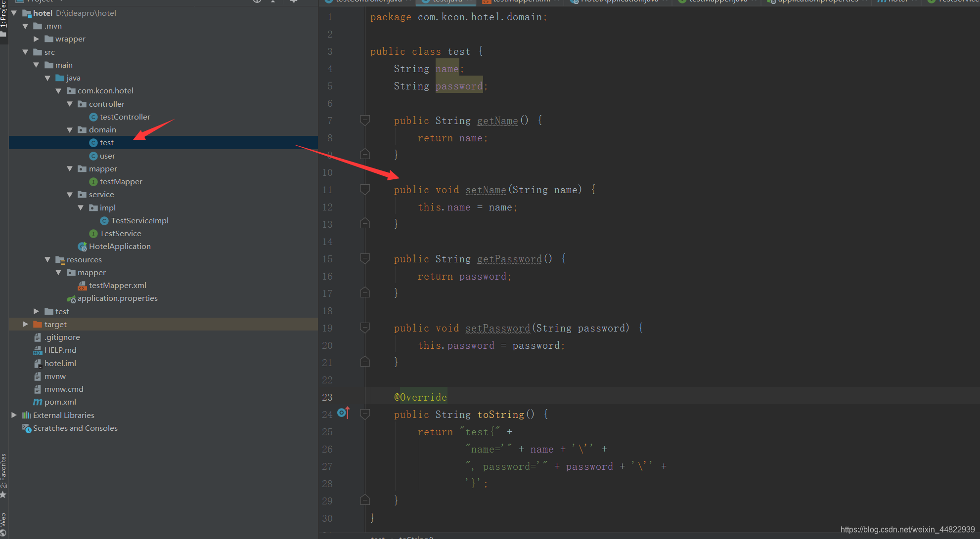This screenshot has height=539, width=980.
Task: Click the Maven pom.xml file icon
Action: tap(38, 402)
